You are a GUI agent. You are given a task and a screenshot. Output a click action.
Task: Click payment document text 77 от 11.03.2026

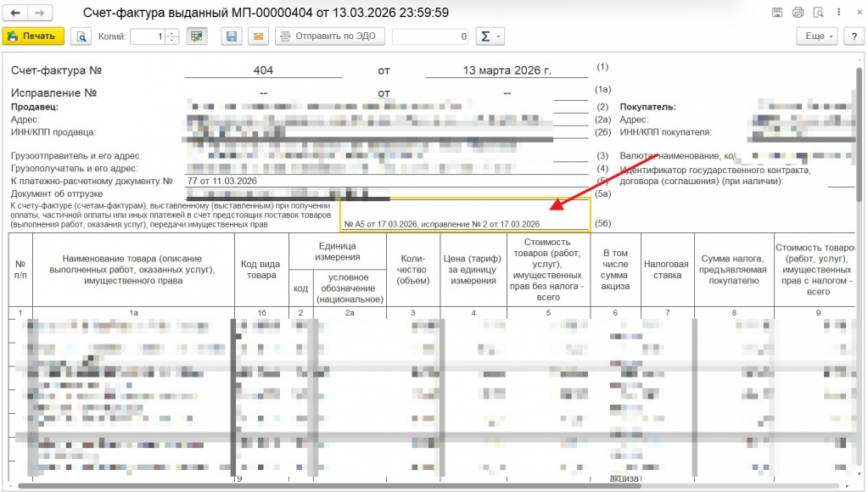pyautogui.click(x=222, y=181)
